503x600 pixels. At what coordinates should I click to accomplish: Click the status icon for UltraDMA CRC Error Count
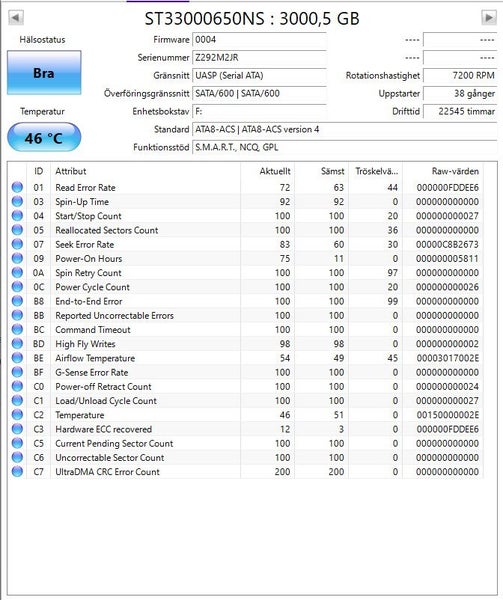17,471
